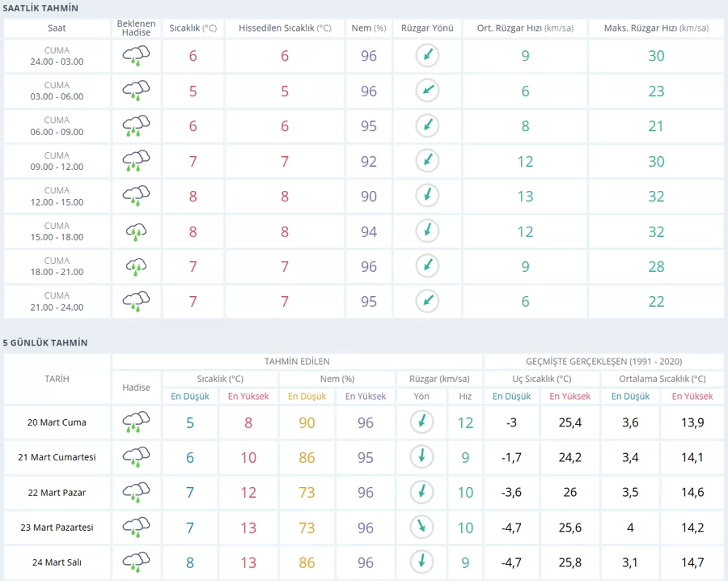Click the rain cloud icon for 24 Mart Salı
Viewport: 728px width, 581px height.
point(136,562)
